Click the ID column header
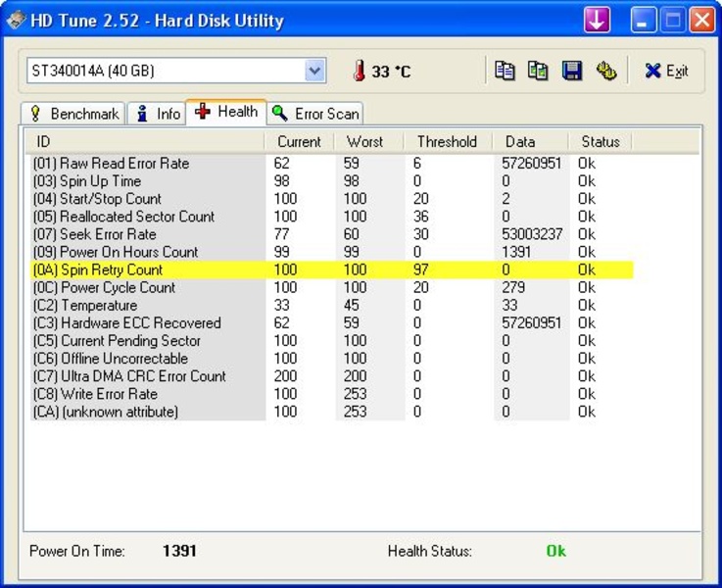This screenshot has width=722, height=588. pos(145,141)
